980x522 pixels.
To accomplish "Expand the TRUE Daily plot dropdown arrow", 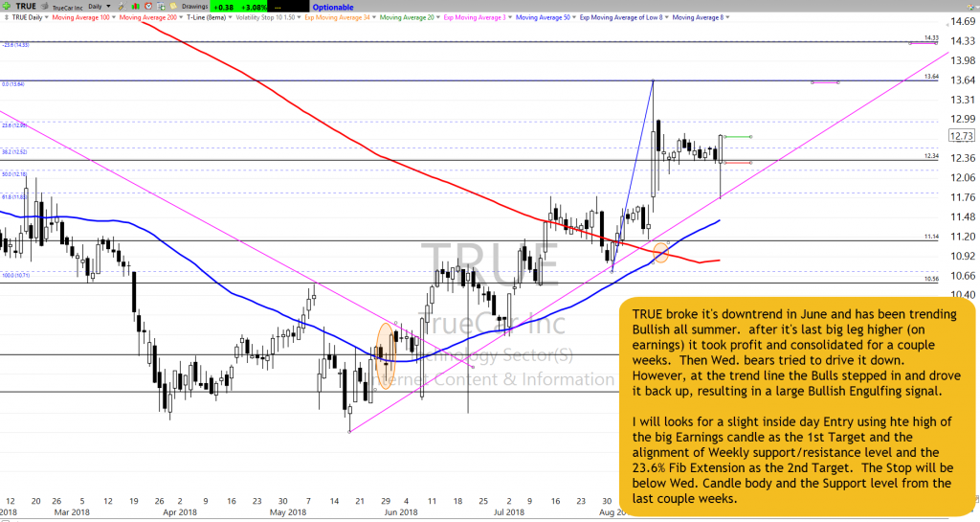I will point(46,17).
